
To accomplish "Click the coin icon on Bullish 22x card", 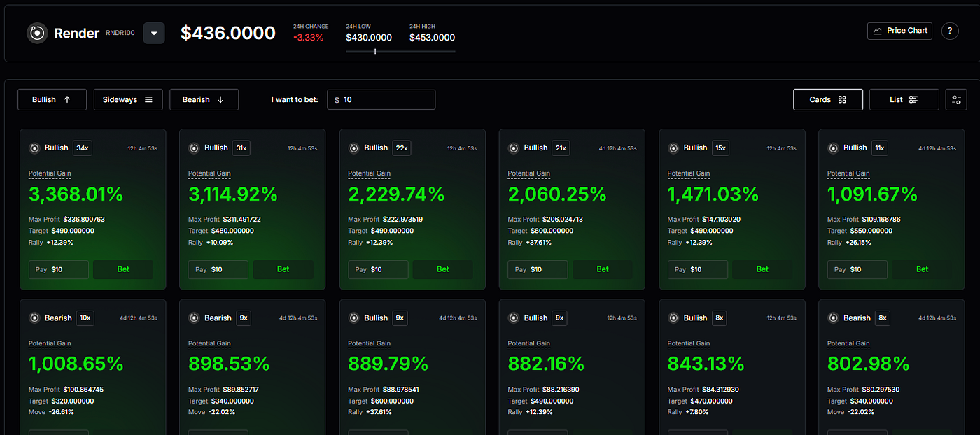I will coord(353,148).
